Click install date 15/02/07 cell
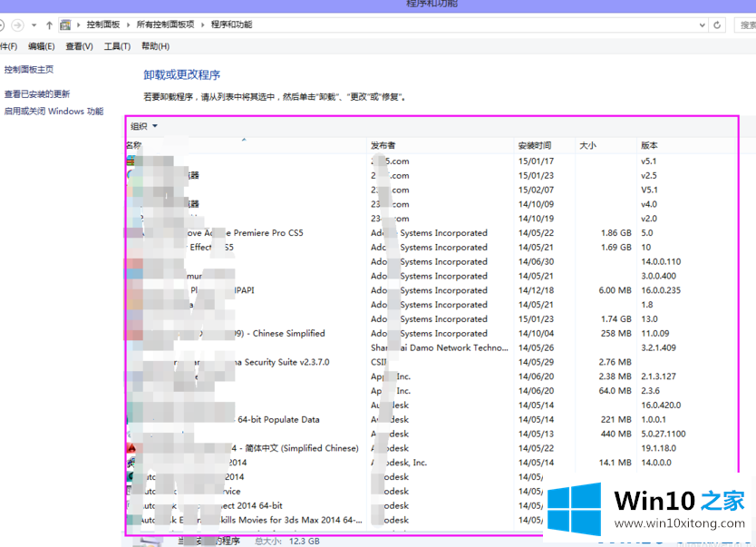Image resolution: width=756 pixels, height=547 pixels. pos(536,190)
